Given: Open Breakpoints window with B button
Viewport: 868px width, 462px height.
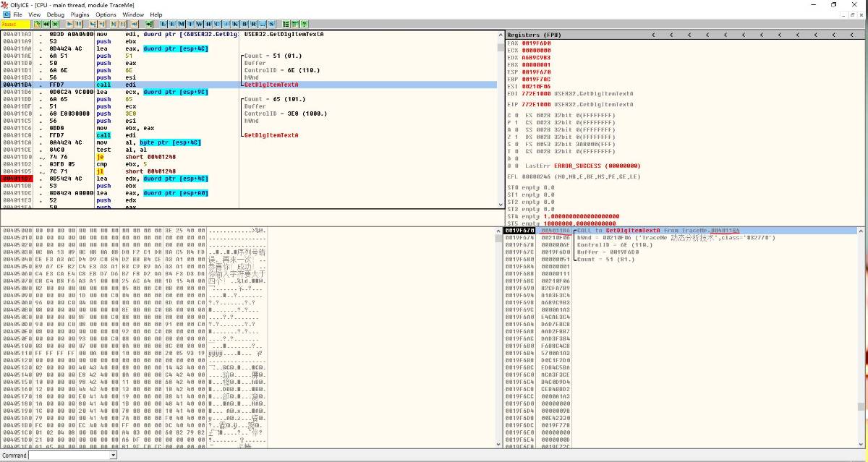Looking at the screenshot, I should [244, 24].
